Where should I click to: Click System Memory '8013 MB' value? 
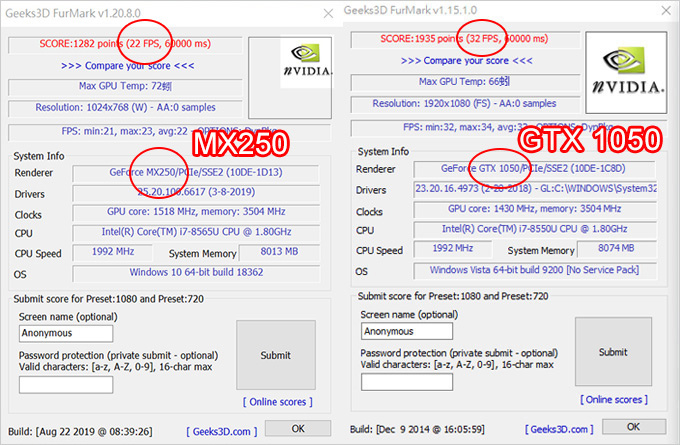click(279, 252)
